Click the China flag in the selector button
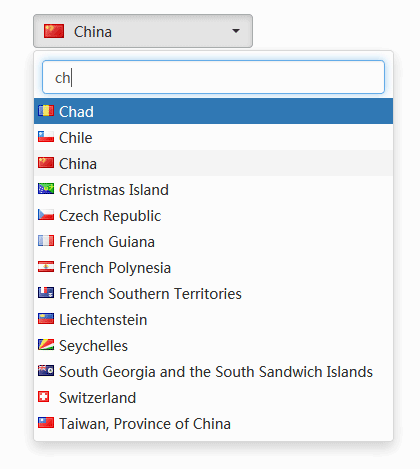The width and height of the screenshot is (420, 469). pyautogui.click(x=54, y=31)
